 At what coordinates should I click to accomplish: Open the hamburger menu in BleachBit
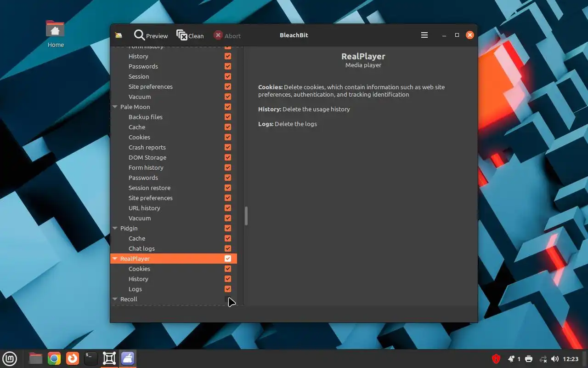coord(424,35)
